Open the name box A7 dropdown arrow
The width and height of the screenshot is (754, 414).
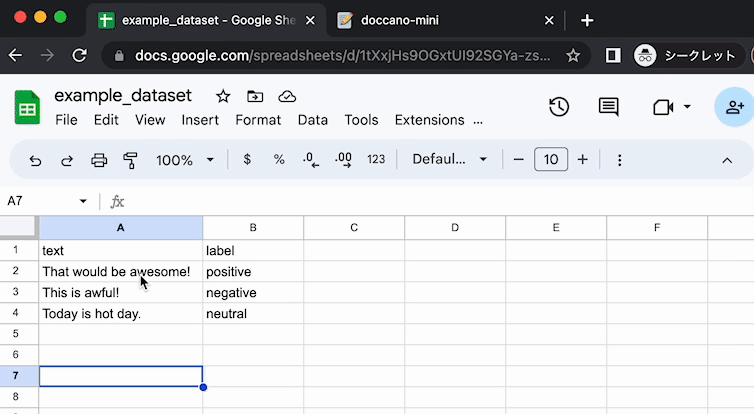point(83,201)
